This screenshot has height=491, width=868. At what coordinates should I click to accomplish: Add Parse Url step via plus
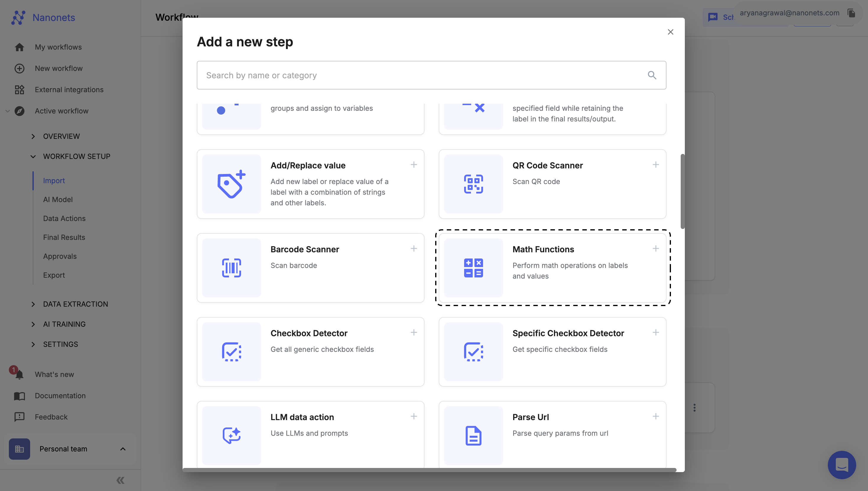tap(656, 417)
